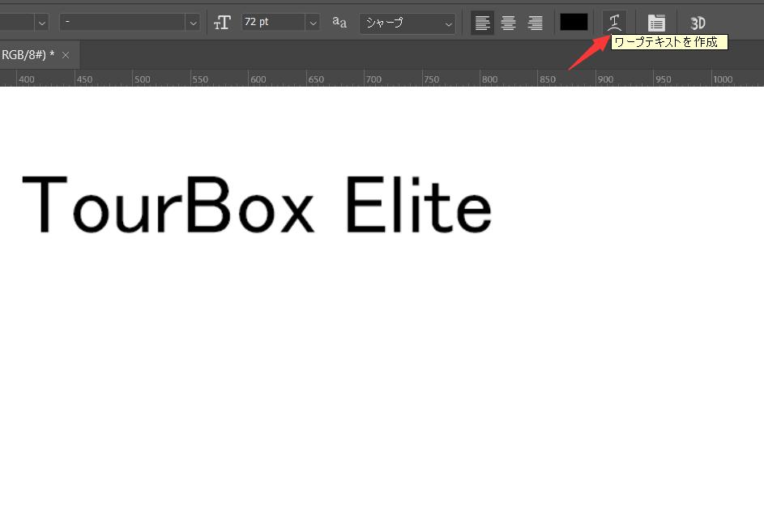Open the font size dropdown arrow
The width and height of the screenshot is (764, 532).
pyautogui.click(x=313, y=23)
